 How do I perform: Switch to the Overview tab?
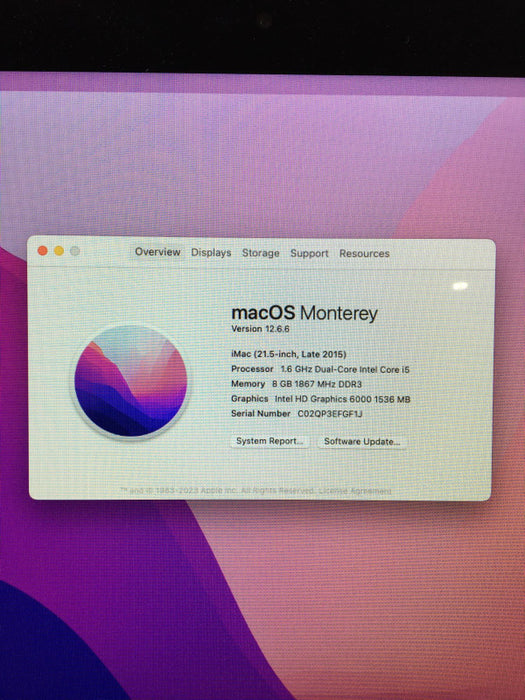click(158, 252)
